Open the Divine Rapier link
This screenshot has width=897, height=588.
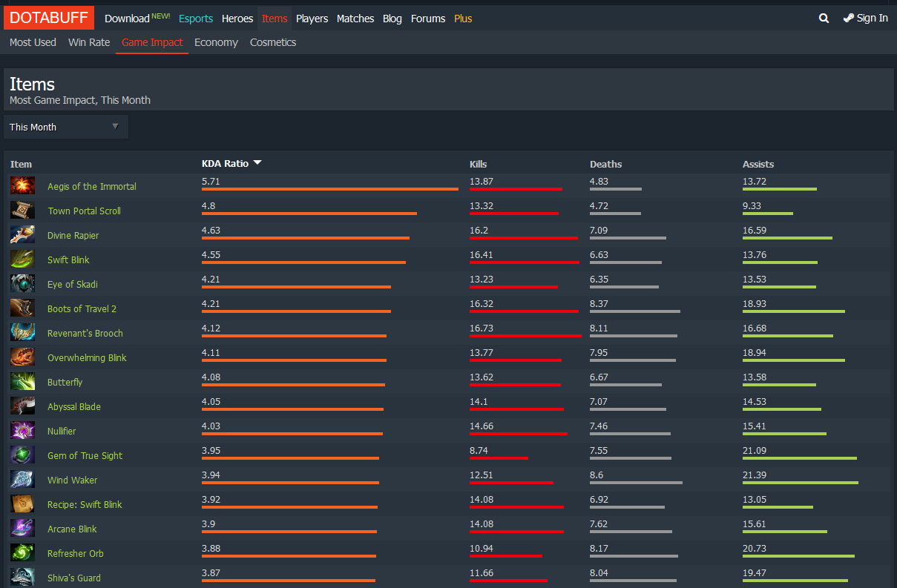pos(73,235)
